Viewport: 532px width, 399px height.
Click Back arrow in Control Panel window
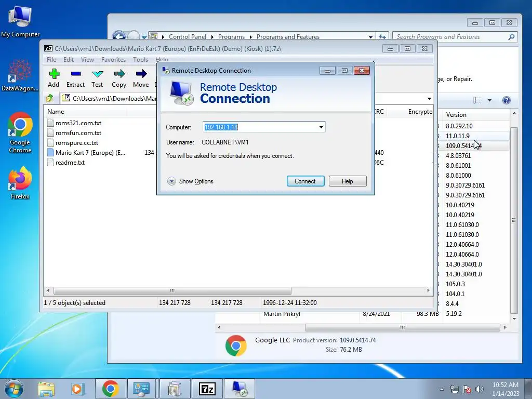pyautogui.click(x=119, y=36)
